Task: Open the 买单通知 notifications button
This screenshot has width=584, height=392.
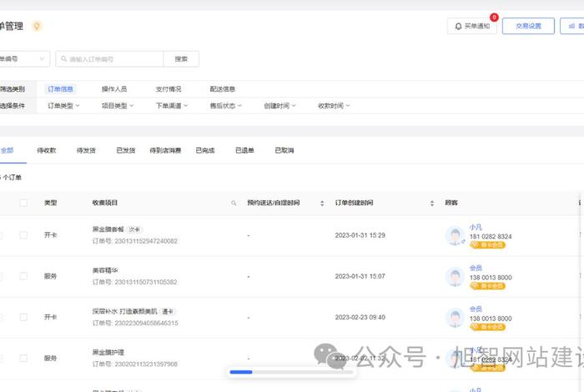Action: tap(472, 26)
